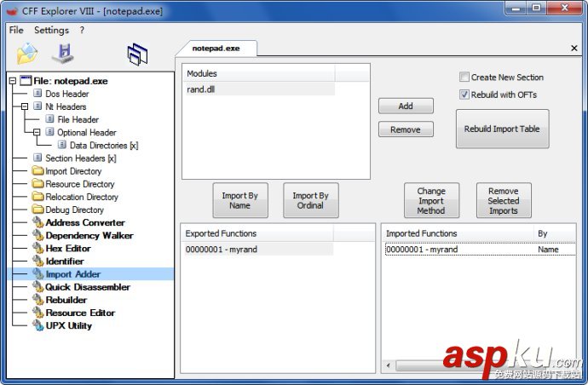This screenshot has width=588, height=385.
Task: Click the By column header
Action: coord(555,233)
